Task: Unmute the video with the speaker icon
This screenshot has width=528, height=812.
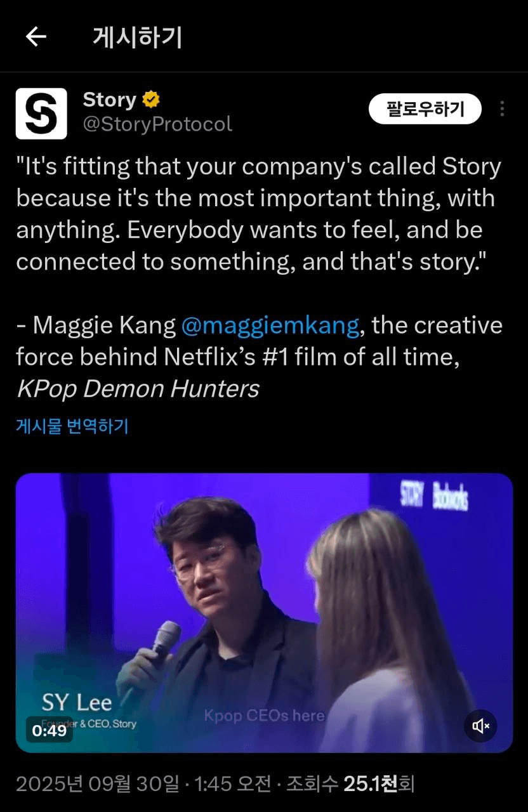Action: tap(480, 726)
